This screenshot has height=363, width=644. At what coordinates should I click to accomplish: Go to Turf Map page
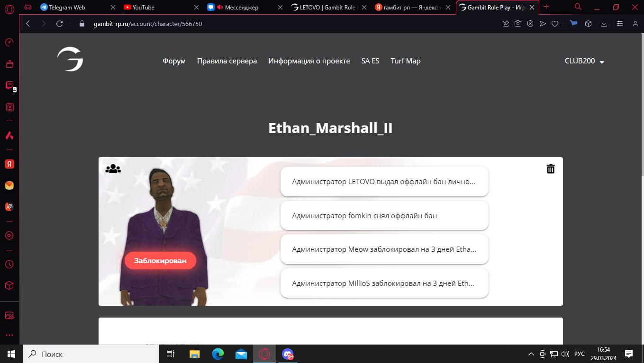tap(405, 61)
